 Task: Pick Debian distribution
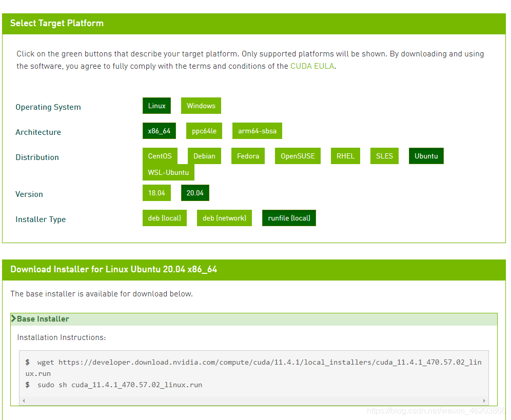click(204, 156)
